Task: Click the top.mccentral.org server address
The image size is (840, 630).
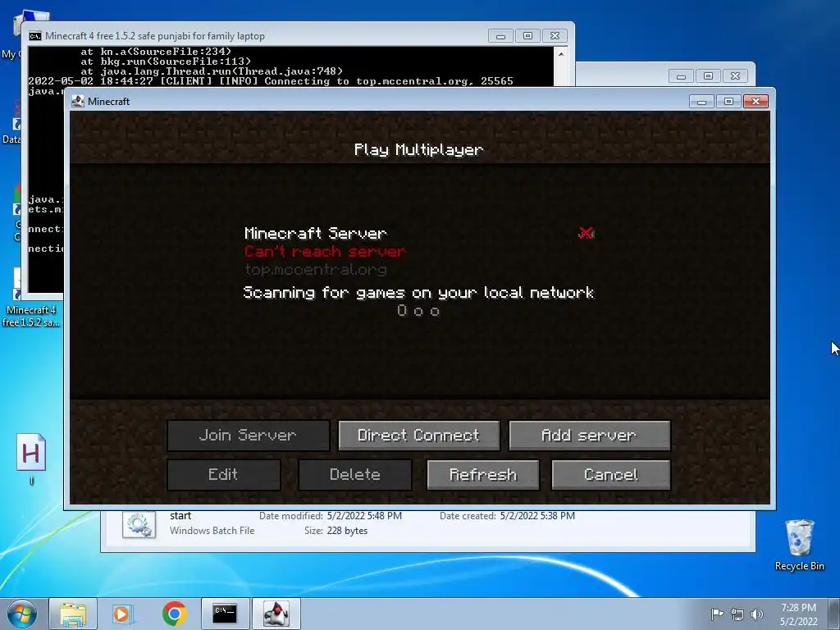Action: 316,269
